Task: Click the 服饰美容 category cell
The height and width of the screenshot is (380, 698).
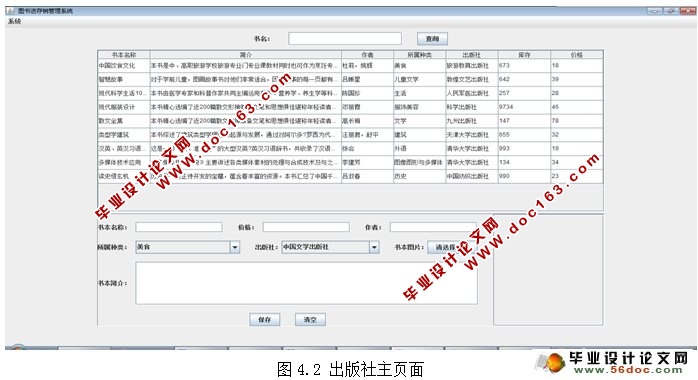Action: point(419,107)
